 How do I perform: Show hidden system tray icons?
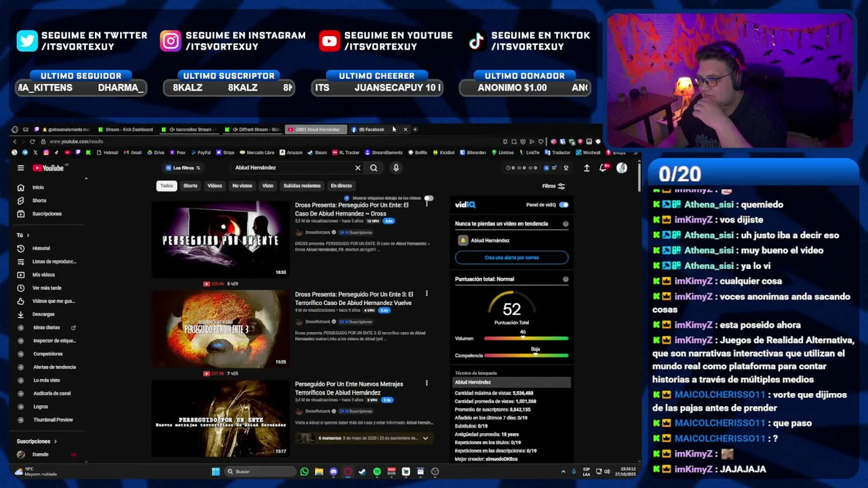point(563,472)
